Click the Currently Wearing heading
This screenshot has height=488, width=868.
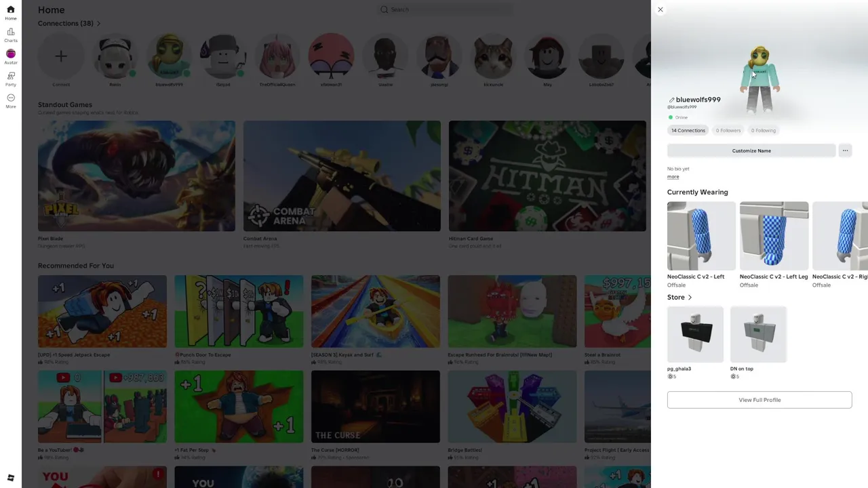(698, 192)
